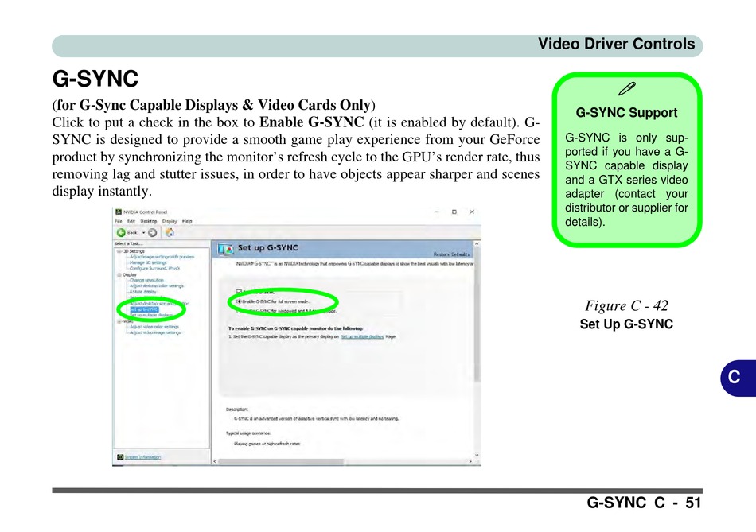Click the pencil note icon
Image resolution: width=756 pixels, height=532 pixels.
(627, 89)
